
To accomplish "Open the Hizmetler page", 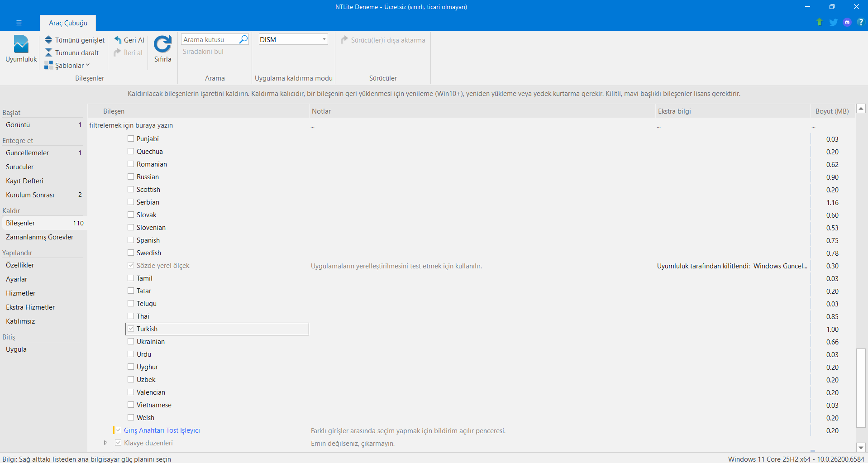I will (43, 293).
